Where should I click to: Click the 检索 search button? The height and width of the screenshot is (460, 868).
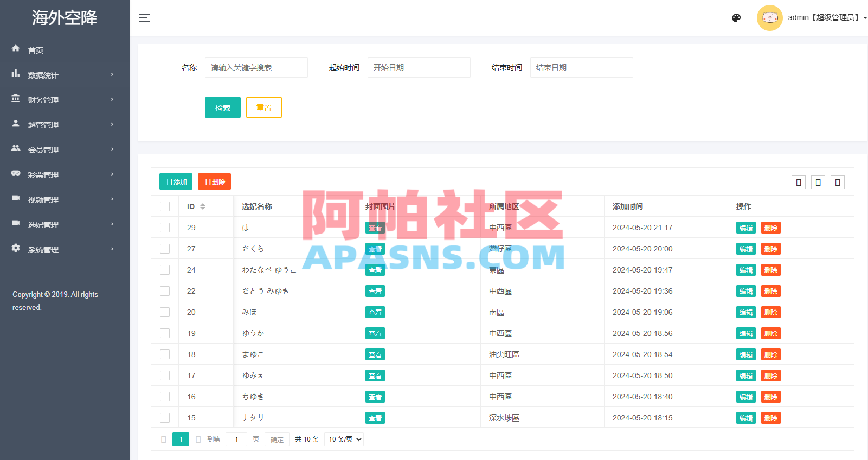[223, 107]
